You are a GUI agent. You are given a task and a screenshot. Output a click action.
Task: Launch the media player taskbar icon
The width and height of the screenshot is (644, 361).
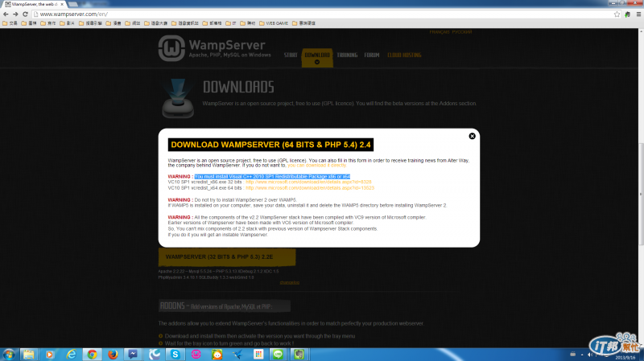[50, 355]
